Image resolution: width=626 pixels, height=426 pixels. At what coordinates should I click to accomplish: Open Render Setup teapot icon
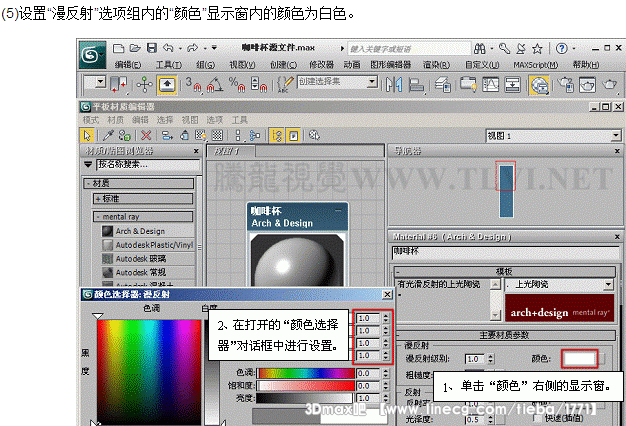pyautogui.click(x=565, y=85)
